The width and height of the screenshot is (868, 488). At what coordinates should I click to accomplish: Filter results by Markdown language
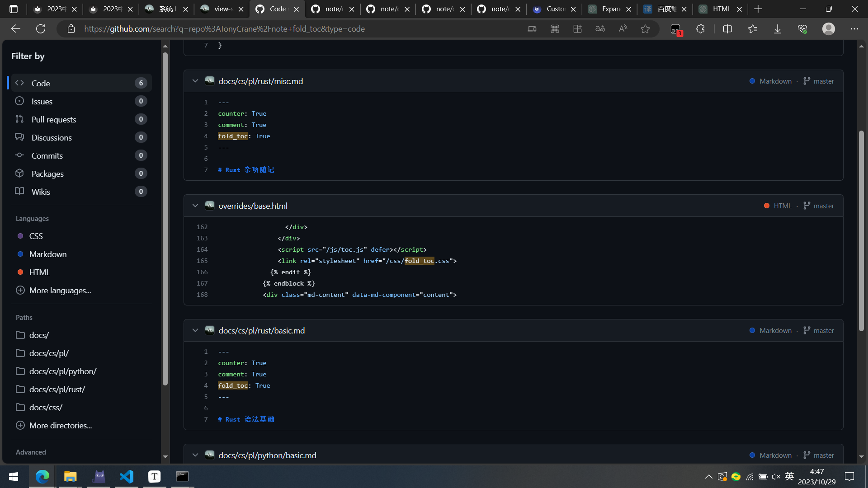tap(48, 254)
